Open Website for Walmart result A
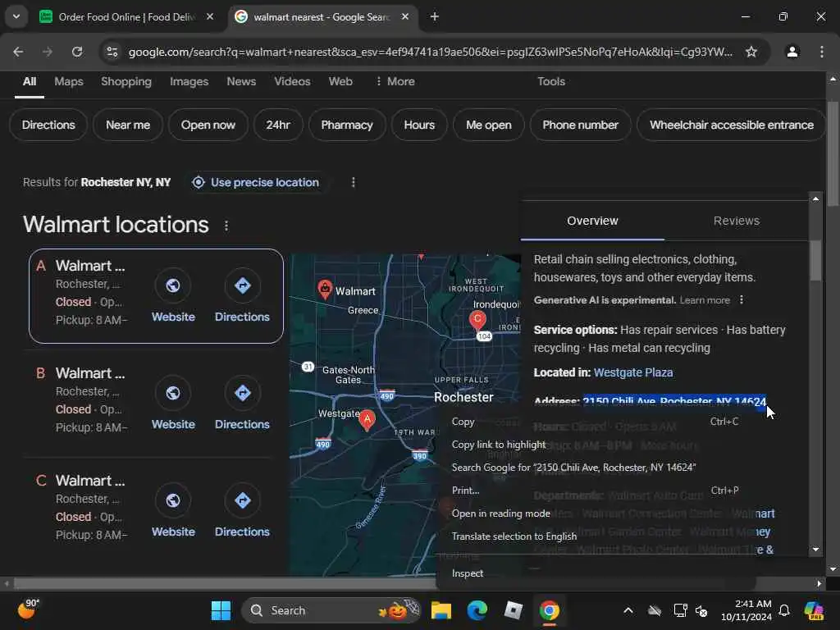840x630 pixels. tap(173, 296)
